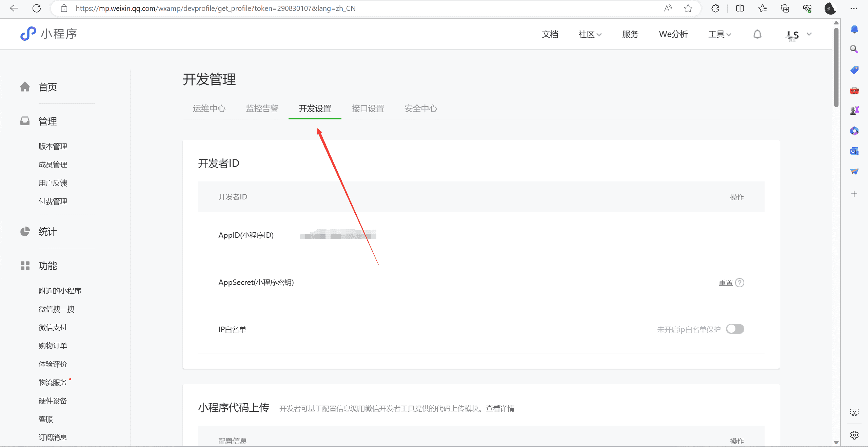Open Outlook from the Edge sidebar
This screenshot has height=447, width=868.
tap(854, 151)
